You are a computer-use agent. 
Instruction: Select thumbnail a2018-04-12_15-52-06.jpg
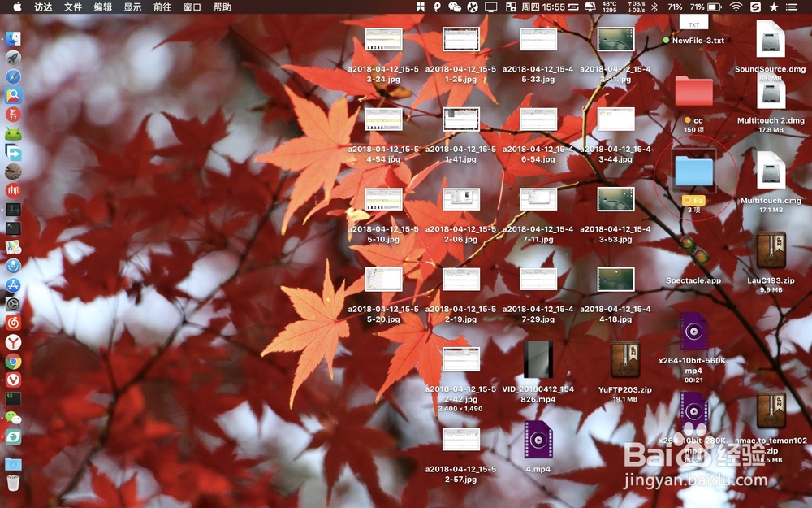tap(460, 200)
